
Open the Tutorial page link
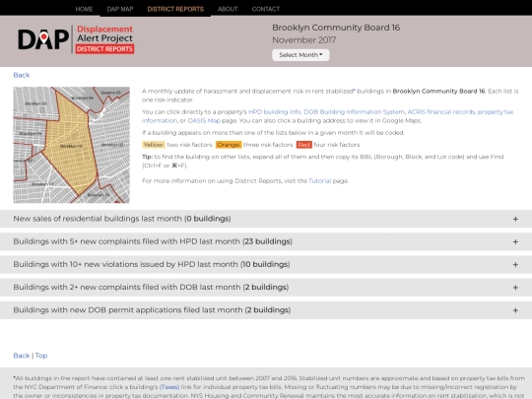click(319, 181)
